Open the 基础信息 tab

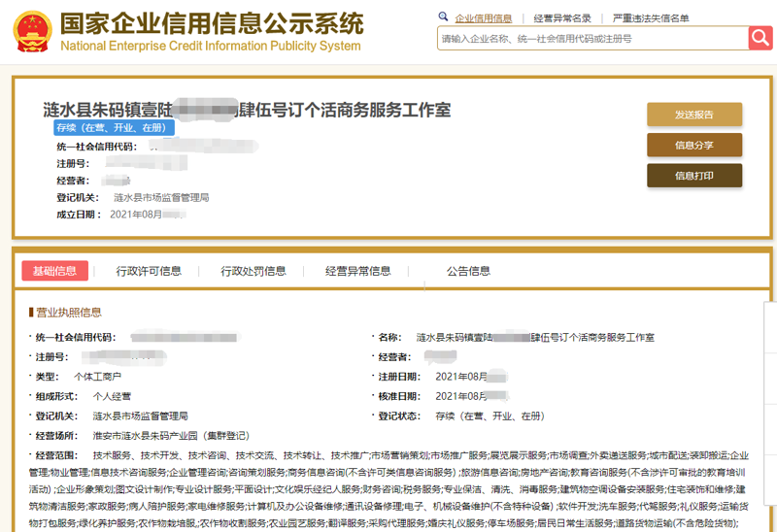(55, 271)
